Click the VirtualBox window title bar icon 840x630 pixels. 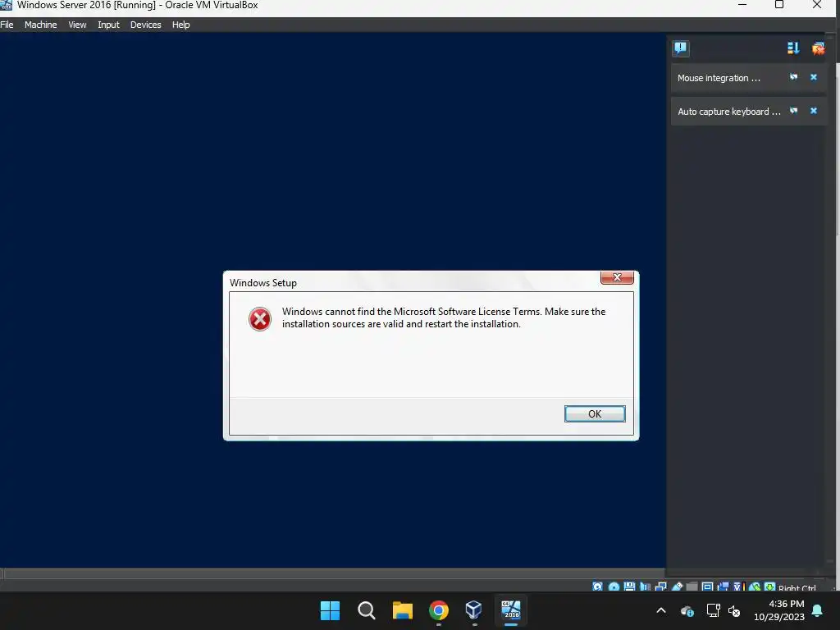(x=6, y=5)
